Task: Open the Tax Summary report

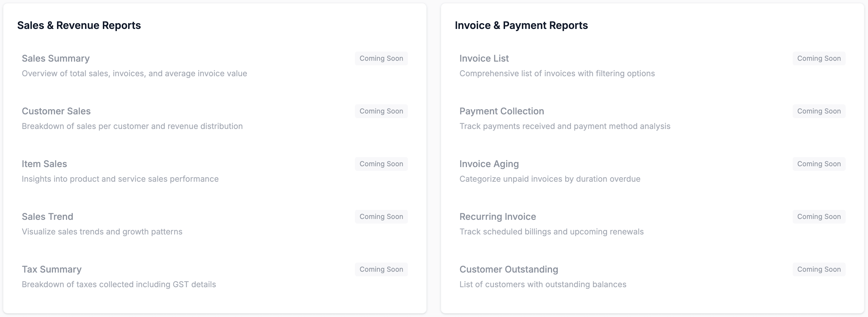Action: pos(52,269)
